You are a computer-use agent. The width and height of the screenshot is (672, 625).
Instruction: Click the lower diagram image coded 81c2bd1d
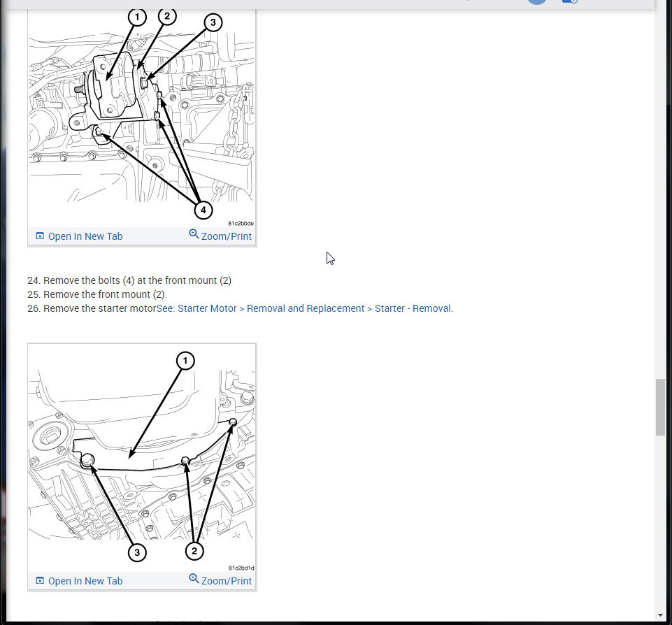[x=142, y=458]
